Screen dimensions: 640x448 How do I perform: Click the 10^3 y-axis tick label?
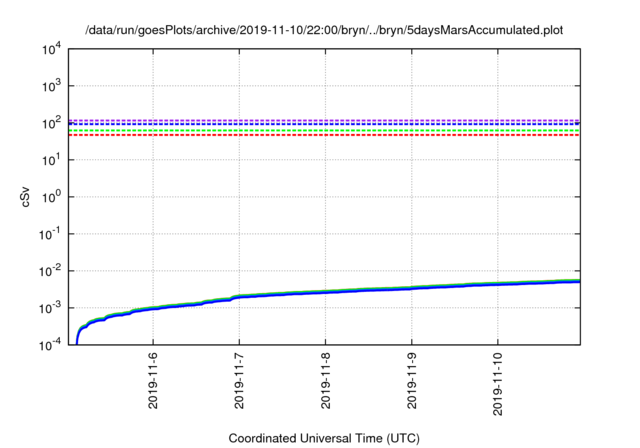coord(51,86)
